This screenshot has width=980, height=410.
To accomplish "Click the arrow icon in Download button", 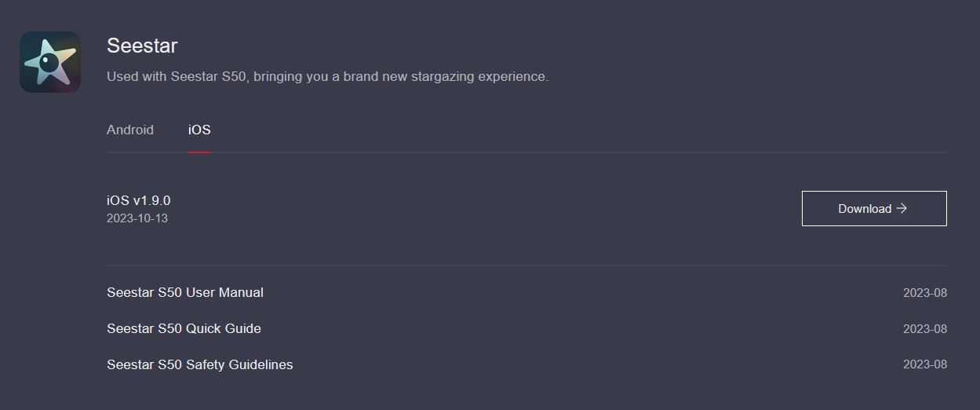I will (x=902, y=208).
